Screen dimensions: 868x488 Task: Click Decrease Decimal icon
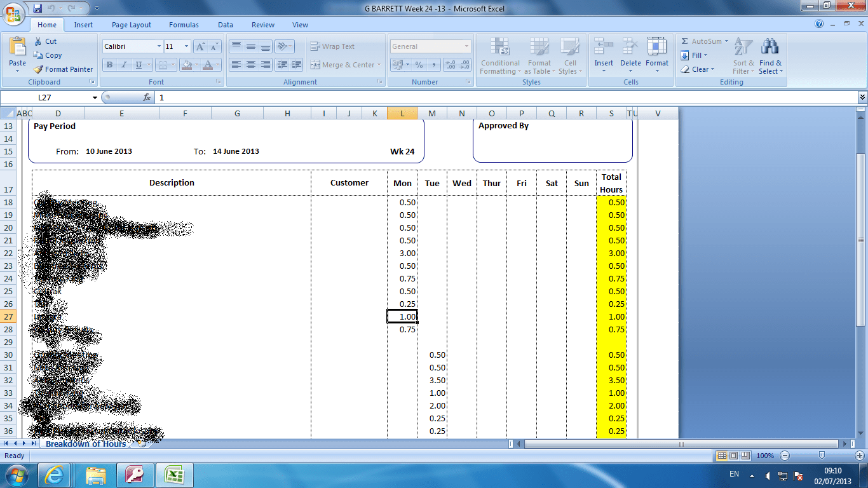coord(465,65)
